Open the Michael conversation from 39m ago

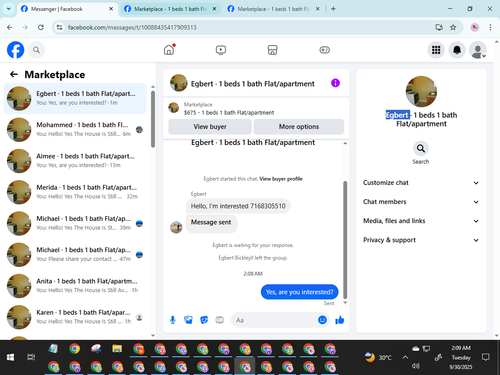75,223
